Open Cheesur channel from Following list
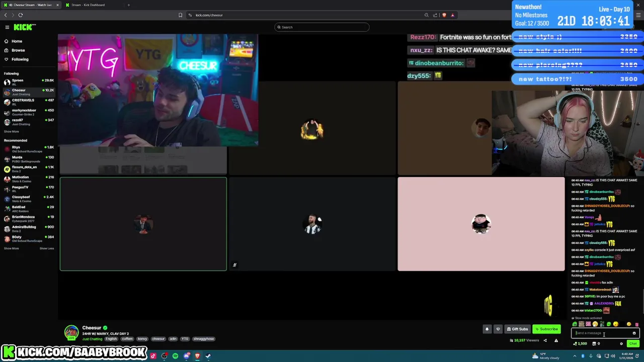 29,92
